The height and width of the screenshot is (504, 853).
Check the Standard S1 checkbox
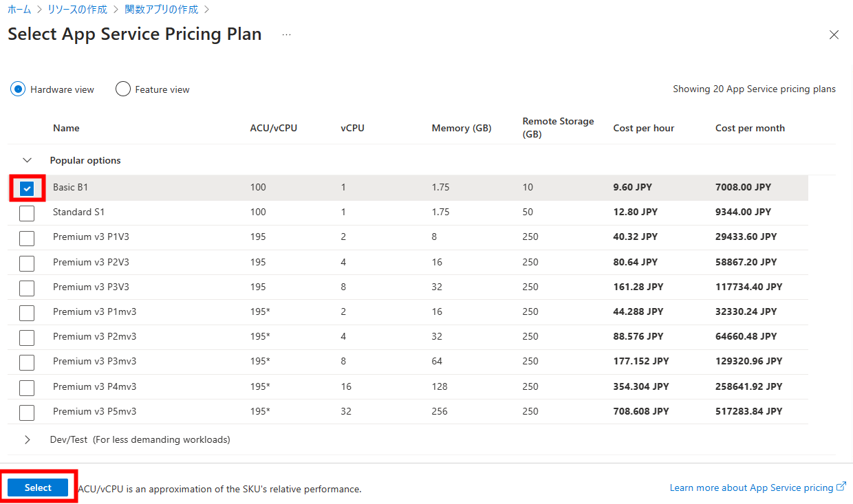click(x=27, y=213)
